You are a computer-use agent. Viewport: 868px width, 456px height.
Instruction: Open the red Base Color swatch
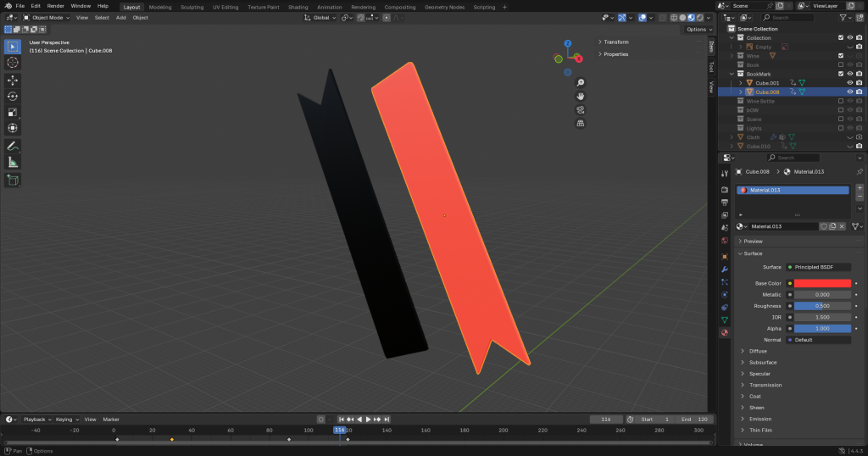822,283
